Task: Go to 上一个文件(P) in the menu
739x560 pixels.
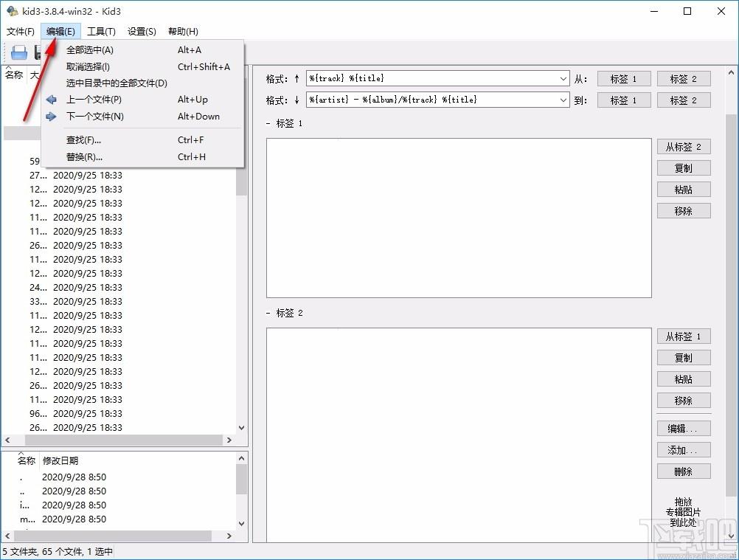Action: point(143,100)
